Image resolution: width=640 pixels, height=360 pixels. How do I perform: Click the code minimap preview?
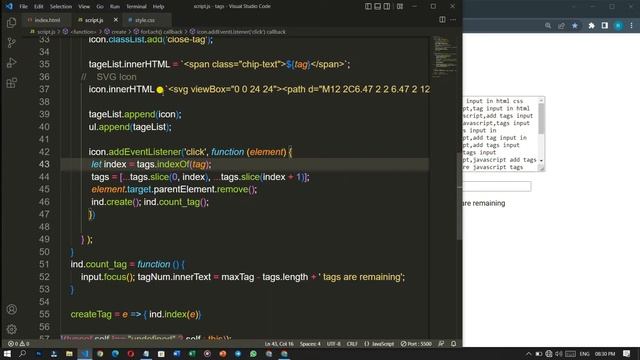[x=444, y=57]
